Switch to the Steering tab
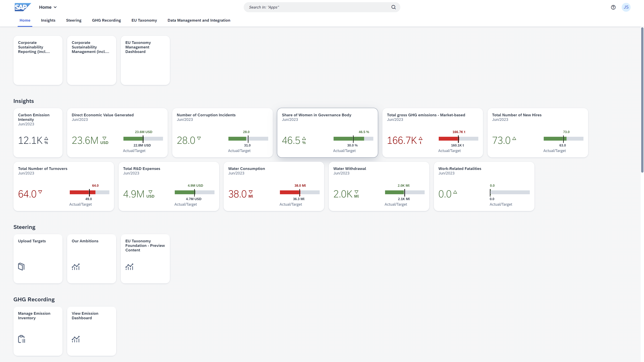 coord(74,20)
